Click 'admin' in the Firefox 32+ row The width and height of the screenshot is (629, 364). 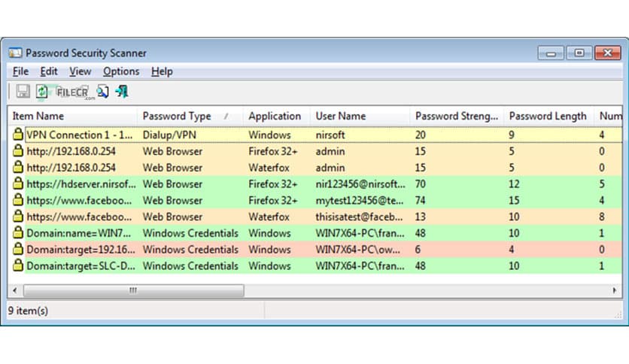(330, 151)
